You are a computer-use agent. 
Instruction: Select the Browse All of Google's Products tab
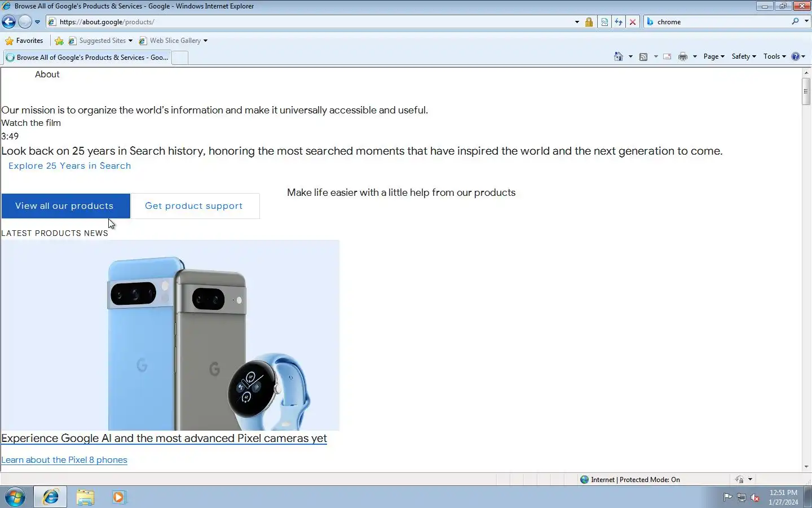click(x=87, y=58)
